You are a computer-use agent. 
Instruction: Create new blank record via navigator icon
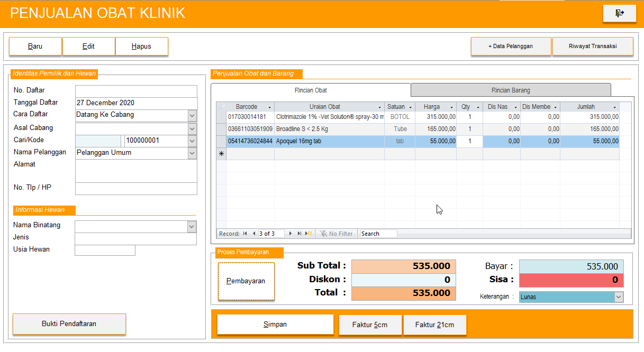point(309,234)
